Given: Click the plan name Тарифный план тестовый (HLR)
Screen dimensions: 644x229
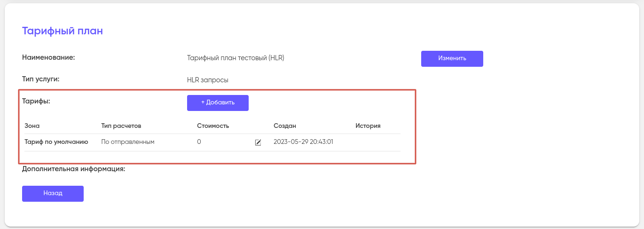Looking at the screenshot, I should click(x=236, y=58).
